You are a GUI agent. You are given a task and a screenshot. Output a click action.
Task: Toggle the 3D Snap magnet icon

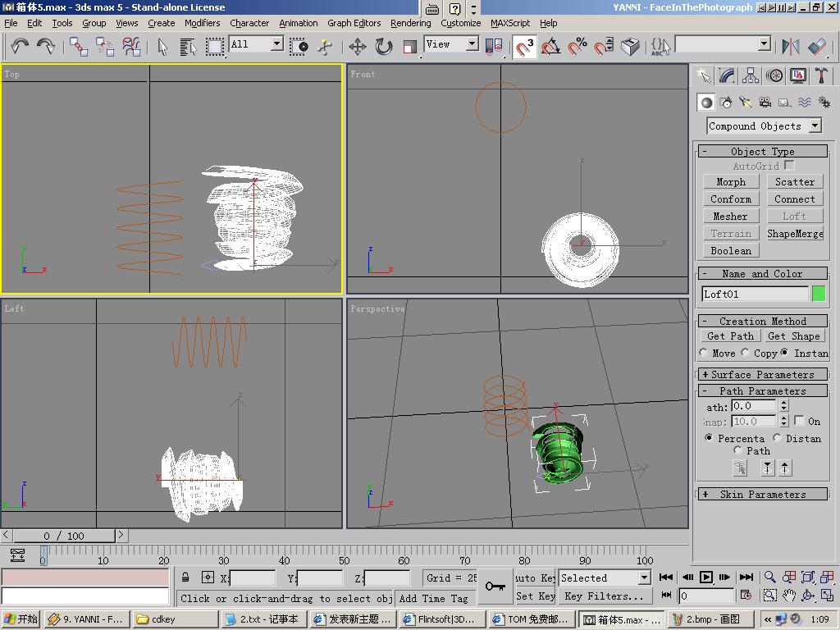[524, 47]
